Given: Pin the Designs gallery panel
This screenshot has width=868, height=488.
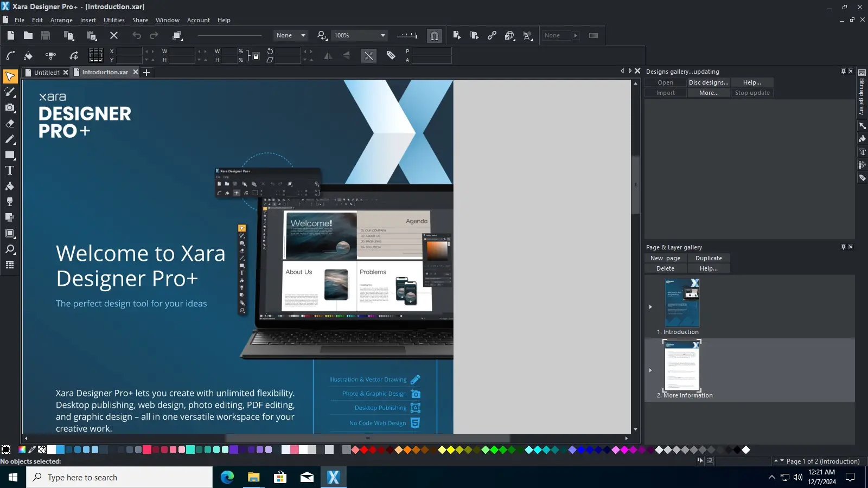Looking at the screenshot, I should point(843,72).
